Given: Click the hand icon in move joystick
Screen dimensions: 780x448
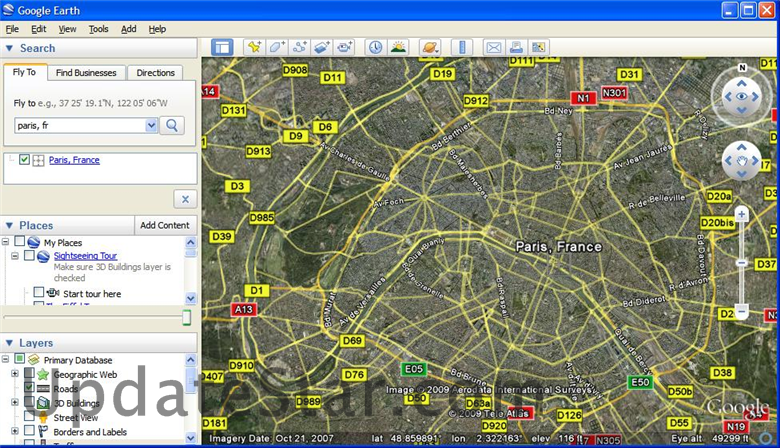Looking at the screenshot, I should tap(742, 161).
